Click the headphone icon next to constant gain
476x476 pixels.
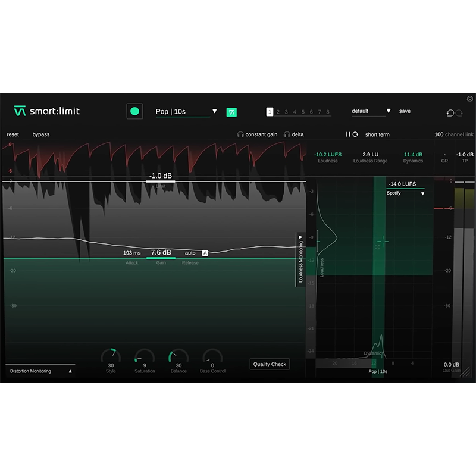coord(240,134)
